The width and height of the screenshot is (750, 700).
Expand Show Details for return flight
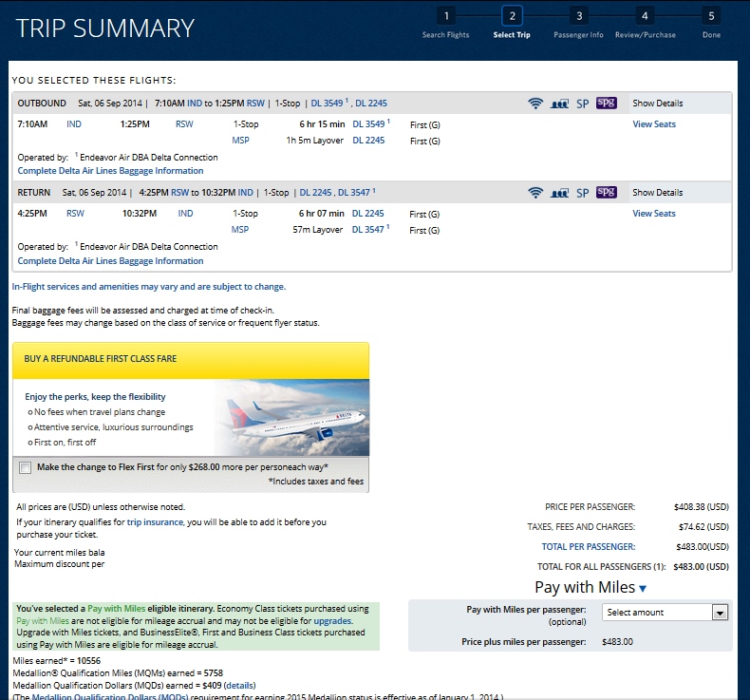click(x=657, y=193)
